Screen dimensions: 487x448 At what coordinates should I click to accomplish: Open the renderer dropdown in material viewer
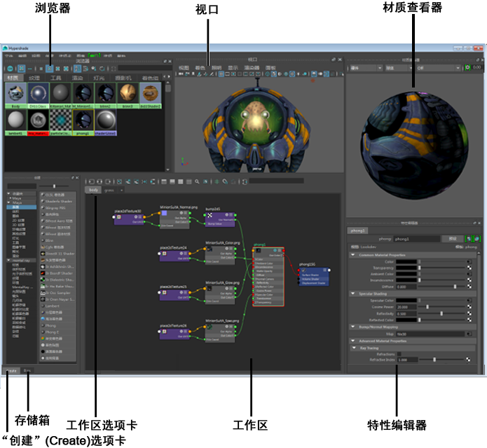pyautogui.click(x=366, y=68)
